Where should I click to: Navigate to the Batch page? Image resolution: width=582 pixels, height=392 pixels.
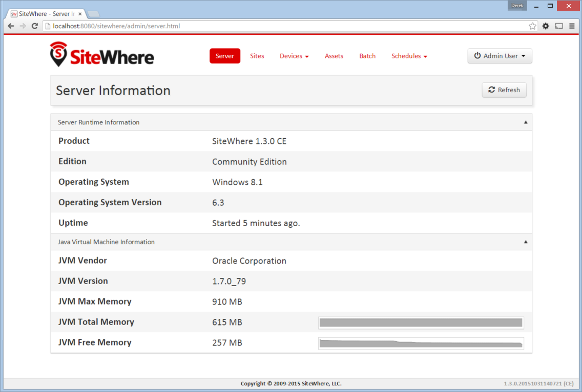(367, 56)
